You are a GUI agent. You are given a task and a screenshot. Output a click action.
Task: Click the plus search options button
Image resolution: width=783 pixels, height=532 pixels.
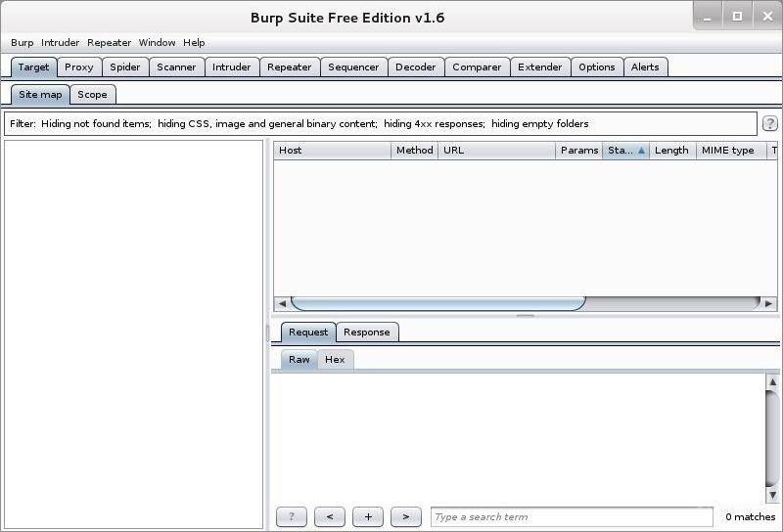tap(368, 516)
